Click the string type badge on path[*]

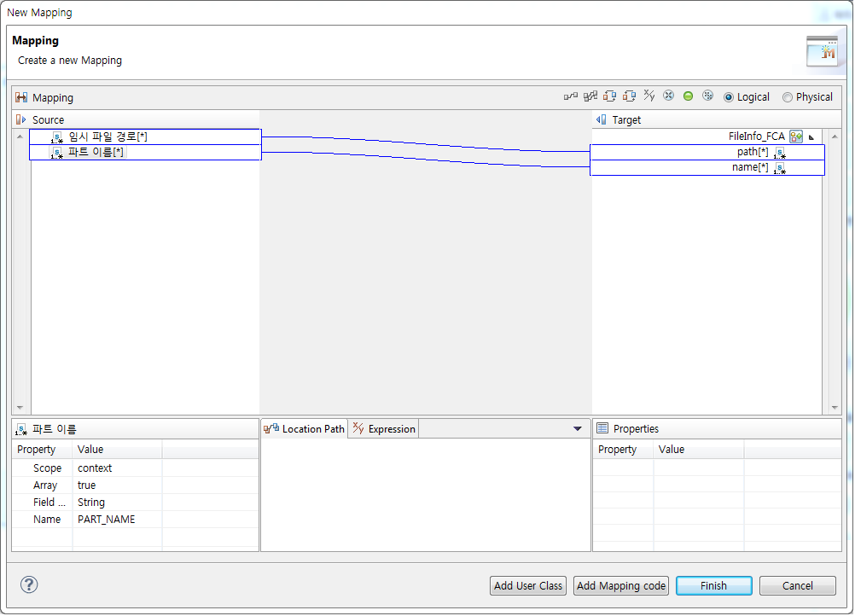click(779, 152)
